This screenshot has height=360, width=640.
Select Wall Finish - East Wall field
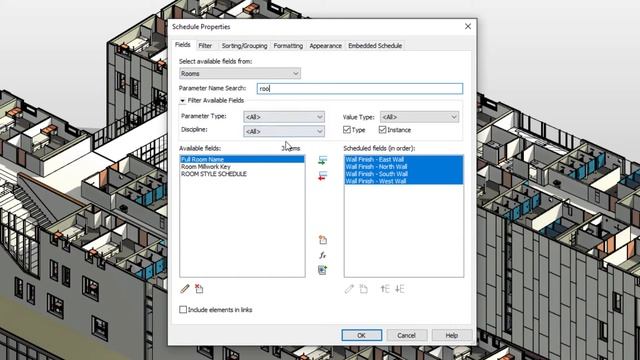(404, 159)
